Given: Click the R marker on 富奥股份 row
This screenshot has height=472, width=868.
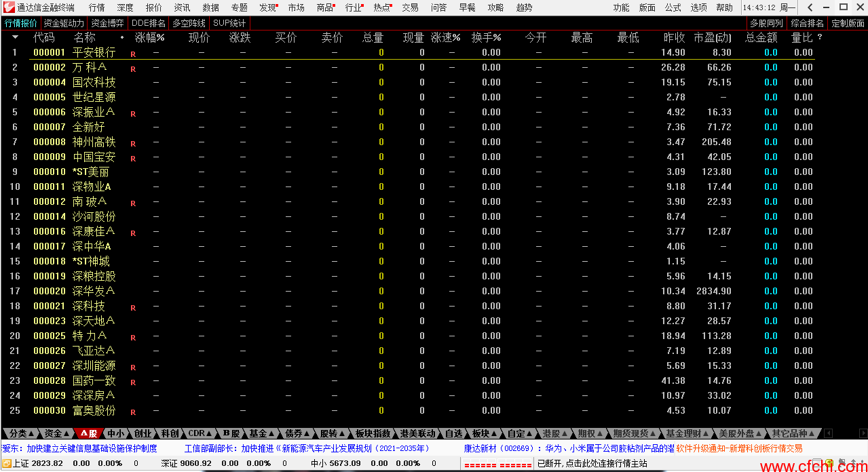Looking at the screenshot, I should (133, 412).
